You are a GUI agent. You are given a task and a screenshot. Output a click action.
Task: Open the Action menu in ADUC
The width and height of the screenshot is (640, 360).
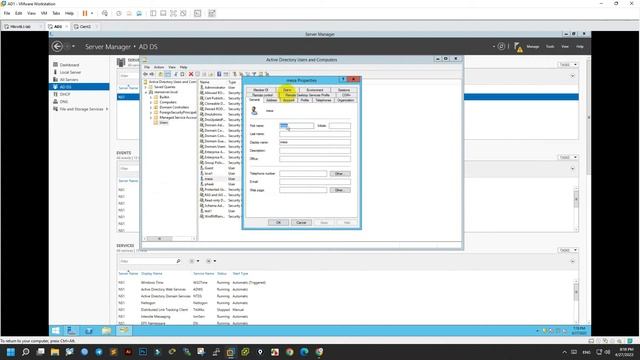(x=159, y=67)
